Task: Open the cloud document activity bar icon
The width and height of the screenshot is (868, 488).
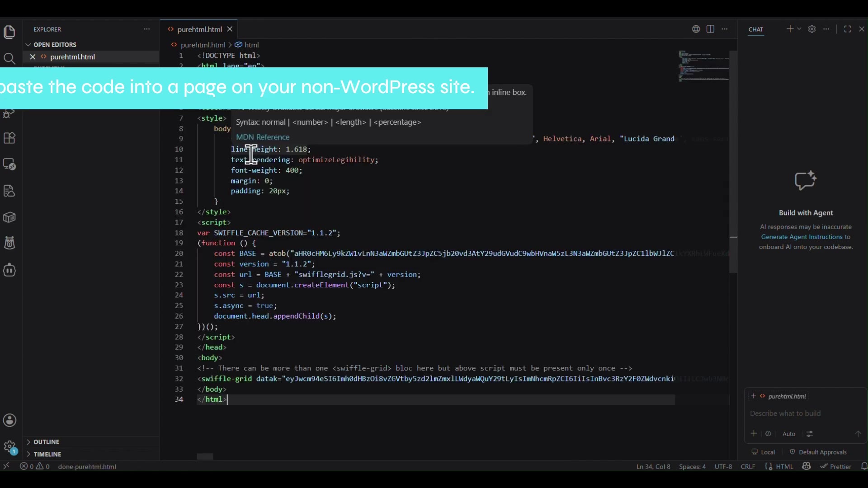Action: click(x=9, y=191)
